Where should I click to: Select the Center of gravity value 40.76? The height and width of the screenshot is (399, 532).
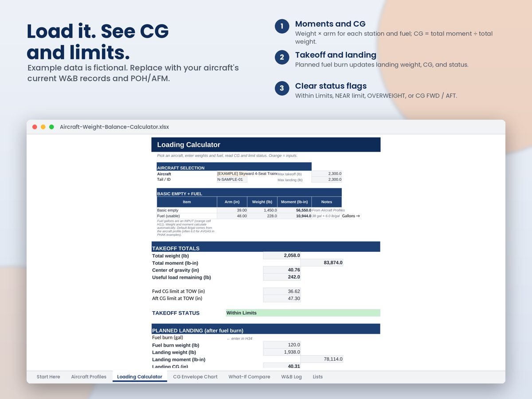[x=282, y=270]
